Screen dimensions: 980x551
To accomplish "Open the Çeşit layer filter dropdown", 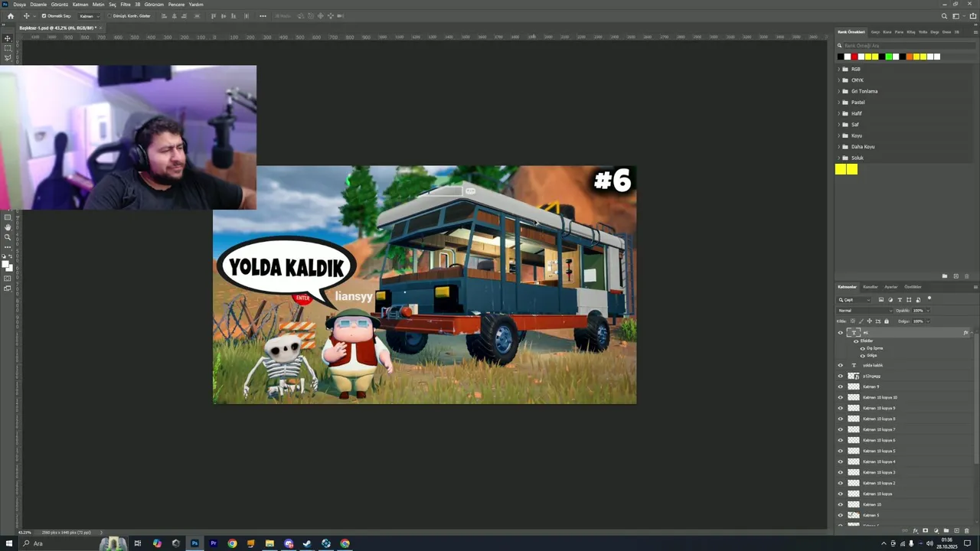I will [854, 300].
